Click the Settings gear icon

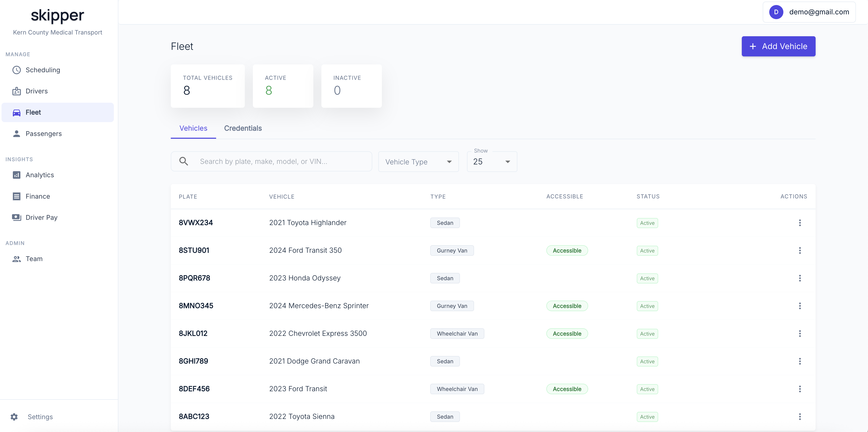click(x=14, y=417)
